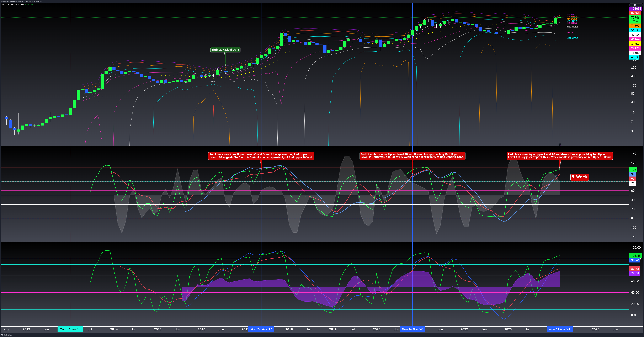The height and width of the screenshot is (337, 644).
Task: Click the Bitfinex Hack of 2016 callout
Action: pos(225,50)
